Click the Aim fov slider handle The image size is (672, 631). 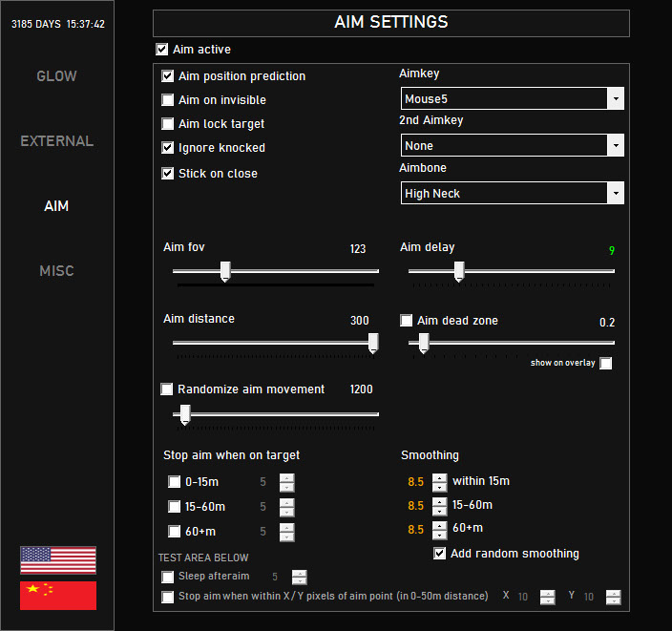click(225, 272)
